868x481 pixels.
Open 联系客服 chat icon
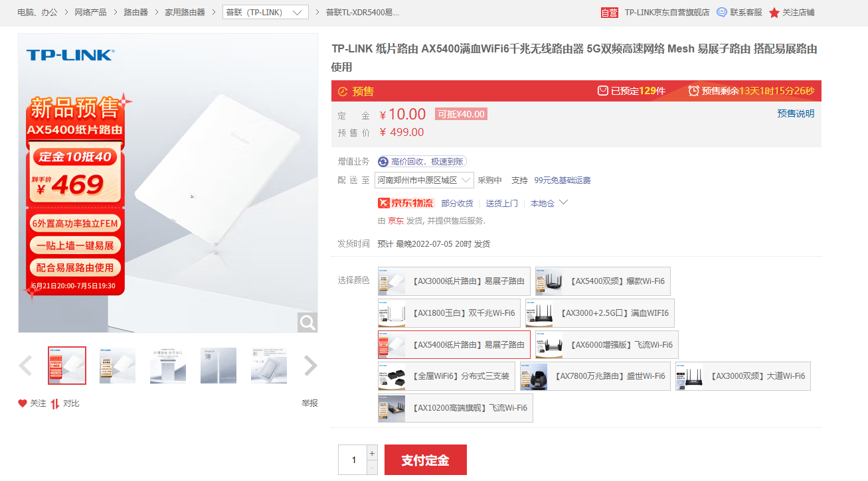coord(722,12)
